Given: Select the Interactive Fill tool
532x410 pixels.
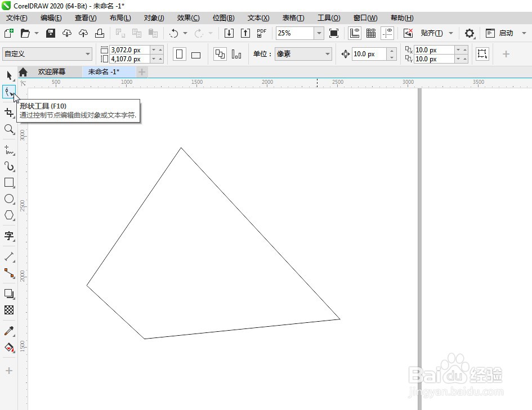Looking at the screenshot, I should point(9,348).
